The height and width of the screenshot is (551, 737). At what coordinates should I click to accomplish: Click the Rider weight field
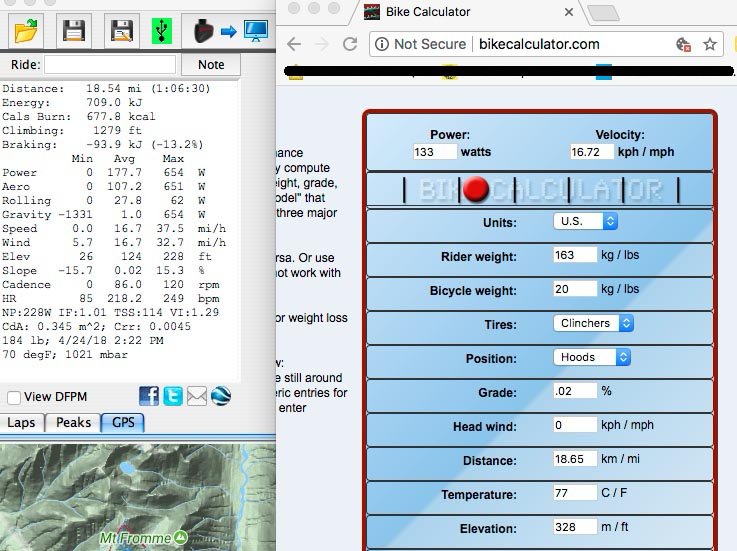[575, 255]
